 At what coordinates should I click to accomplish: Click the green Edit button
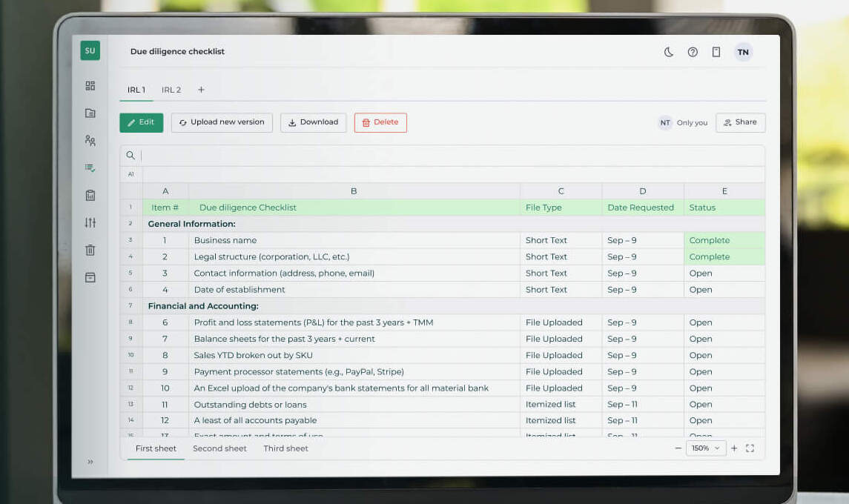142,122
